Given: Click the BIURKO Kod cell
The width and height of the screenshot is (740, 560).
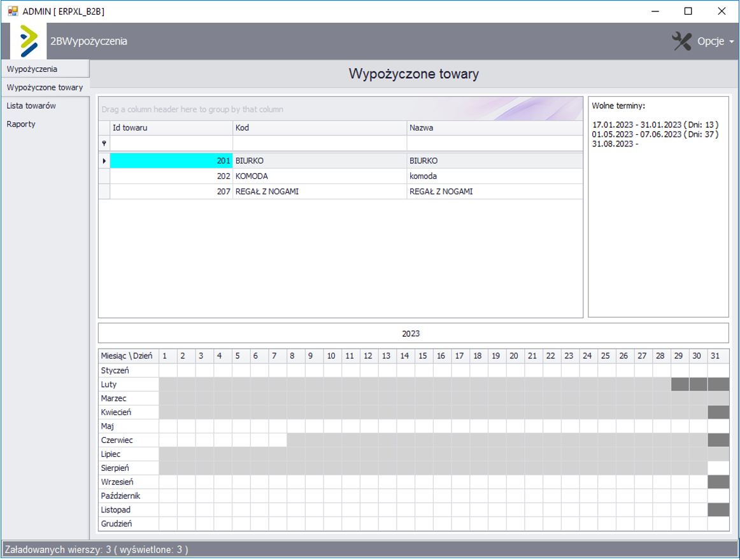Looking at the screenshot, I should pyautogui.click(x=320, y=161).
